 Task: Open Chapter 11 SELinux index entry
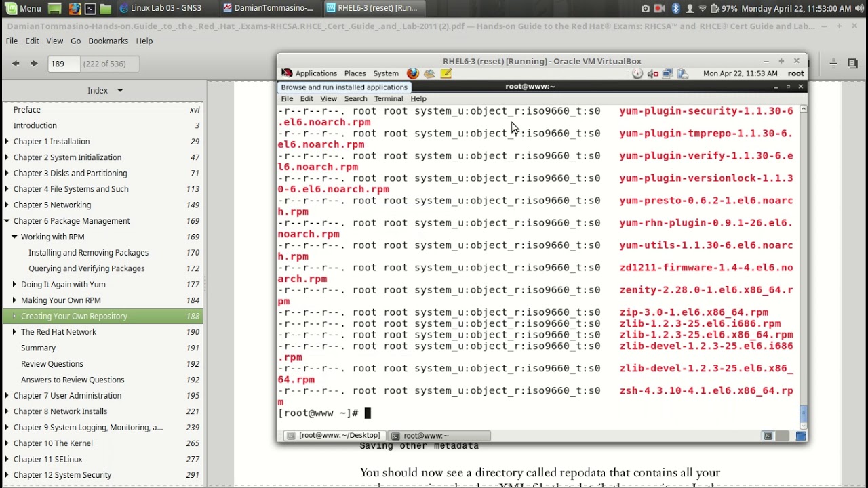47,459
